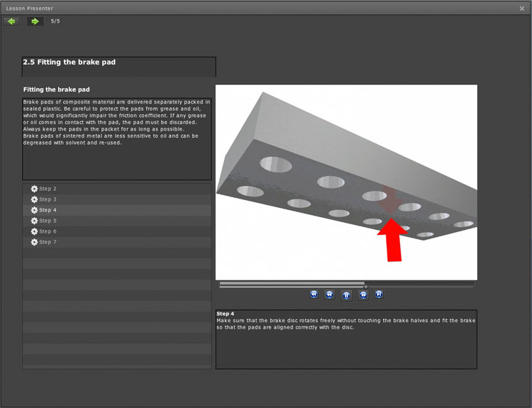Click the gear icon beside Step 7
The image size is (532, 408).
tap(34, 242)
